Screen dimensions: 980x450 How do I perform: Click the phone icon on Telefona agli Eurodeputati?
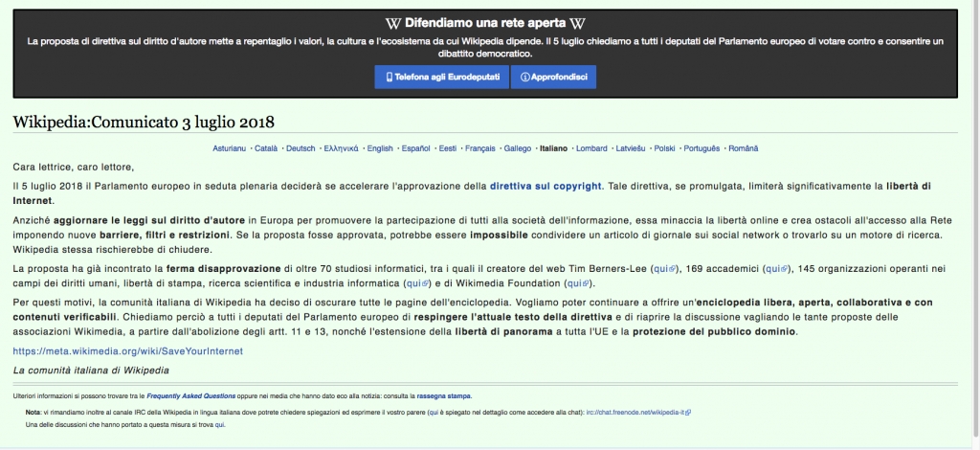pyautogui.click(x=389, y=77)
